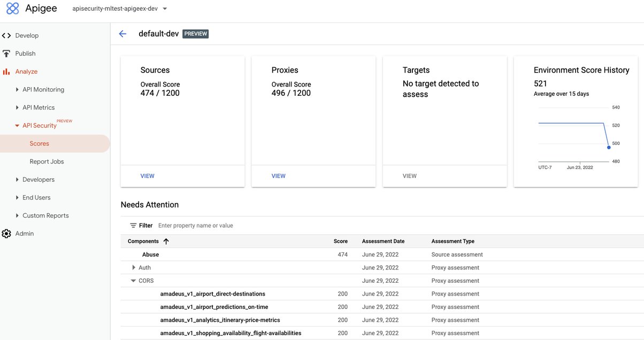Expand the API Monitoring section
644x340 pixels.
18,89
